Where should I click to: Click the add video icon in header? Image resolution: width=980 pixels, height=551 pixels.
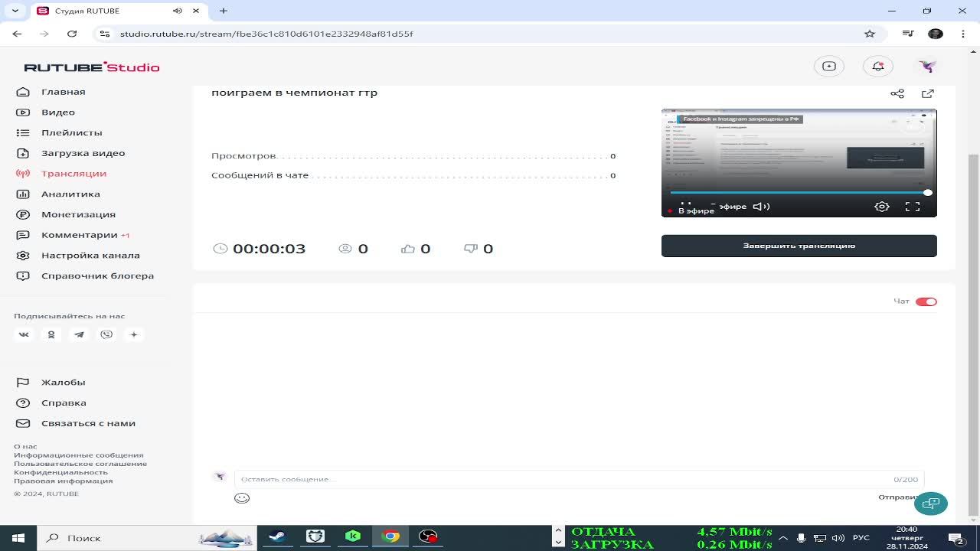click(x=829, y=67)
